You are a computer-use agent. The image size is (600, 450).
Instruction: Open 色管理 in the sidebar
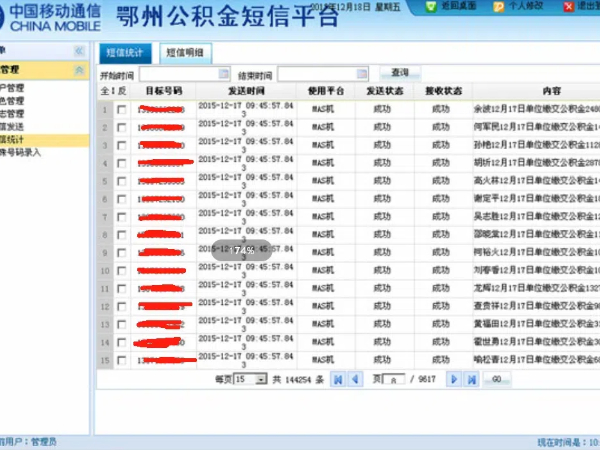(x=12, y=101)
